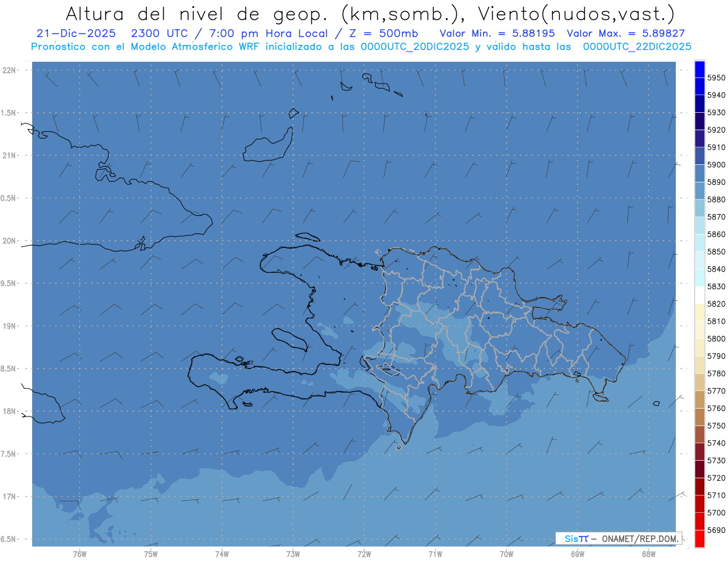Click the '22N' latitude axis label

click(10, 70)
